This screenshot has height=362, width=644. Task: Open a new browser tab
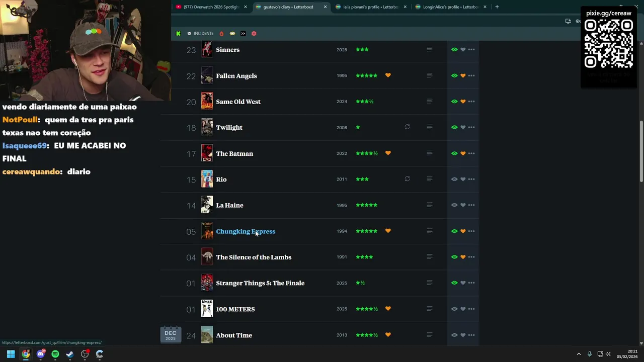click(x=497, y=7)
